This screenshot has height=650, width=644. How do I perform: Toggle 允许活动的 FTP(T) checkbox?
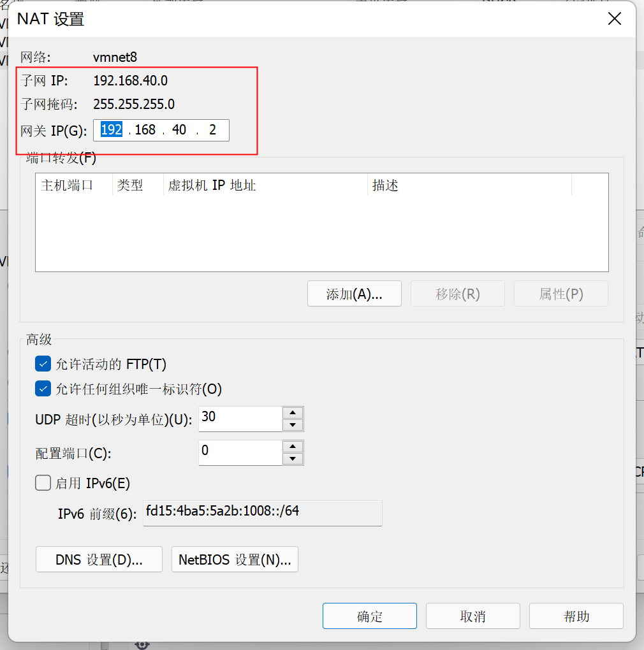[x=43, y=363]
